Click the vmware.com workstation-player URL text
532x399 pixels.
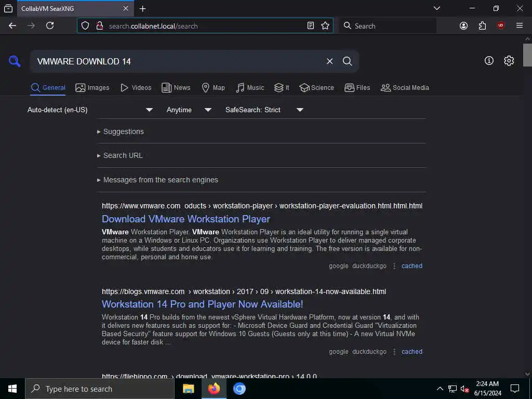click(x=262, y=206)
